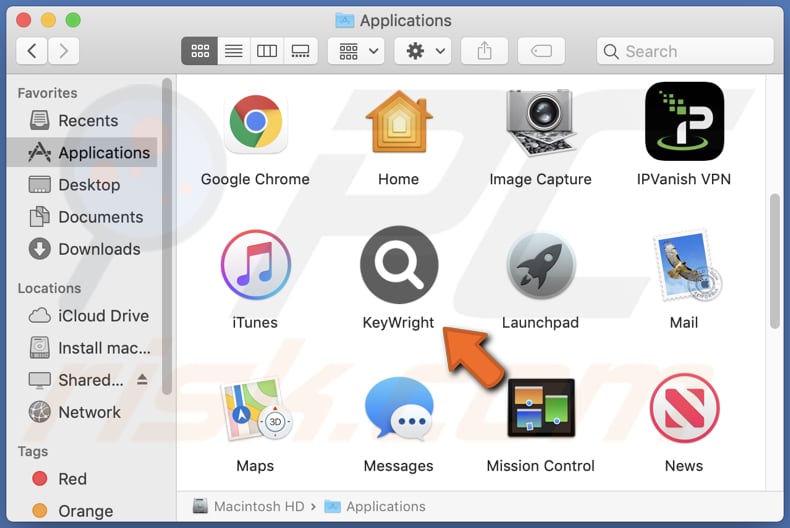Open the Home app icon
Image resolution: width=790 pixels, height=528 pixels.
coord(399,122)
